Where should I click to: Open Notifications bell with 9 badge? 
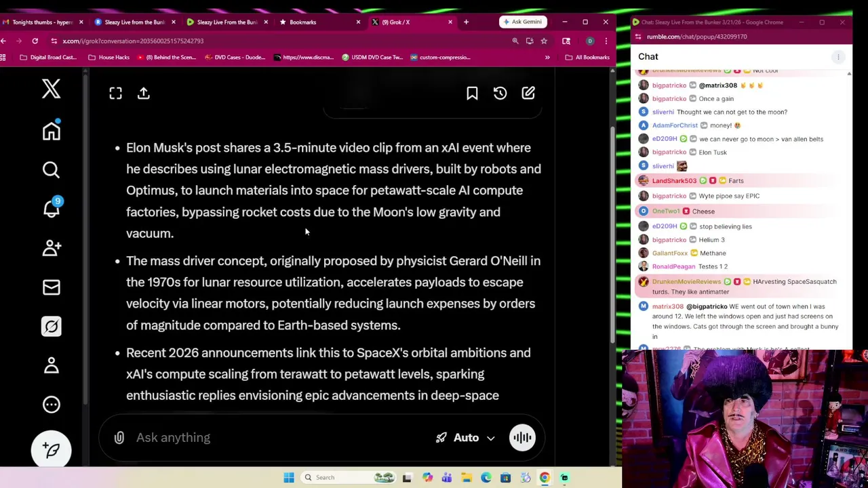click(x=52, y=207)
